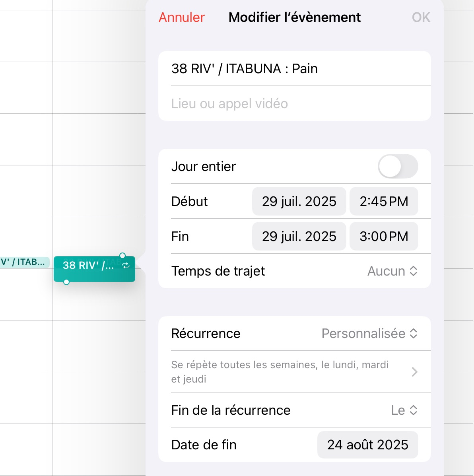
Task: Click the Lieu ou appel vidéo field
Action: [x=294, y=104]
